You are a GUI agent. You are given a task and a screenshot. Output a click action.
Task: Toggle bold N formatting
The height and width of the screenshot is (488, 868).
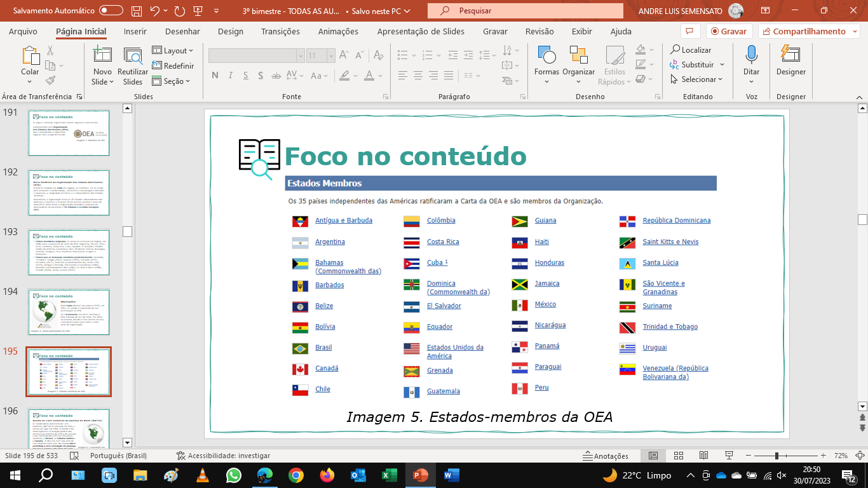214,76
